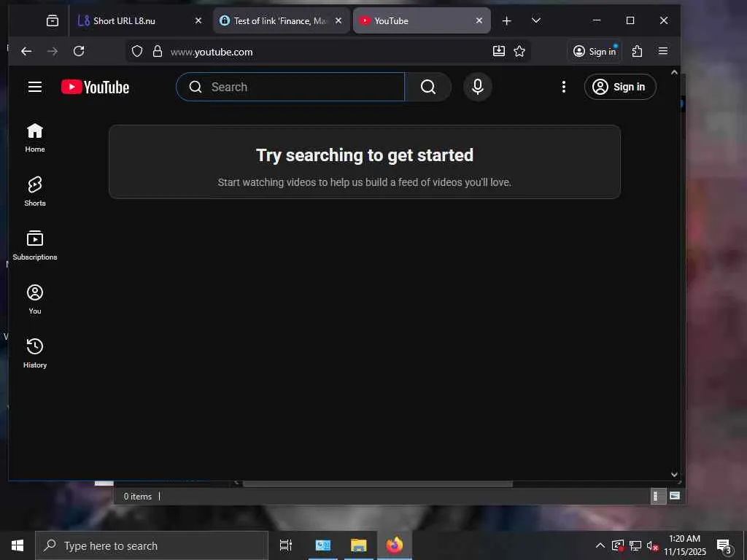
Task: Switch to details view in background Explorer
Action: point(657,496)
